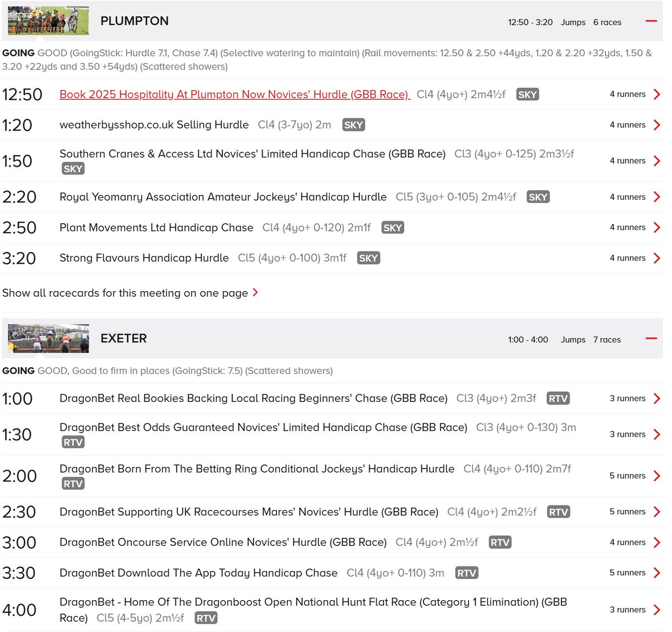Select the PLUMPTON meeting heading

click(134, 21)
